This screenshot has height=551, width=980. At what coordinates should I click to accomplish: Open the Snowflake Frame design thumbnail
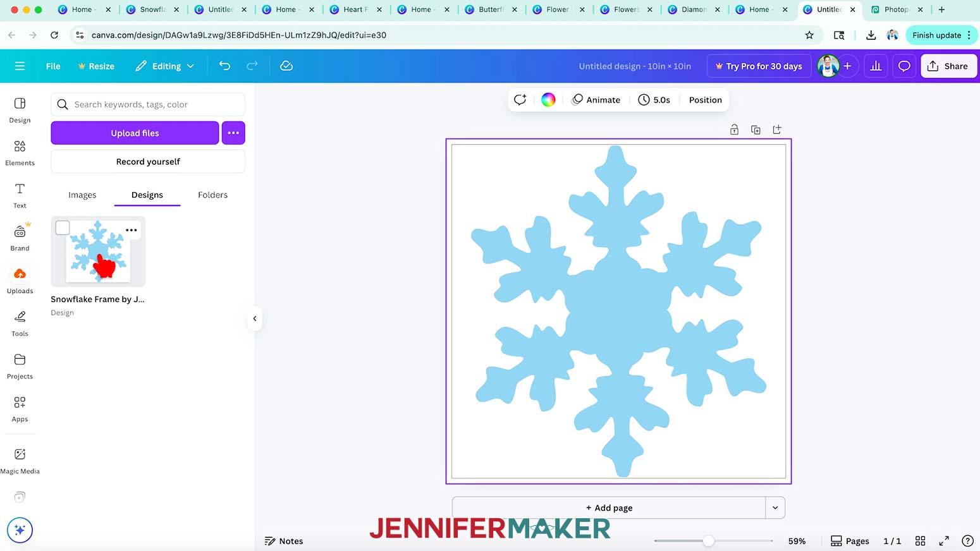coord(98,251)
